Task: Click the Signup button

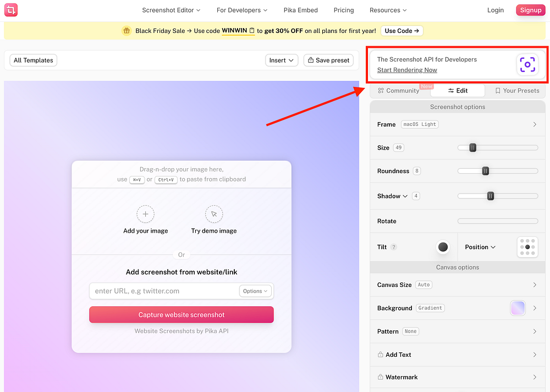Action: [x=530, y=10]
